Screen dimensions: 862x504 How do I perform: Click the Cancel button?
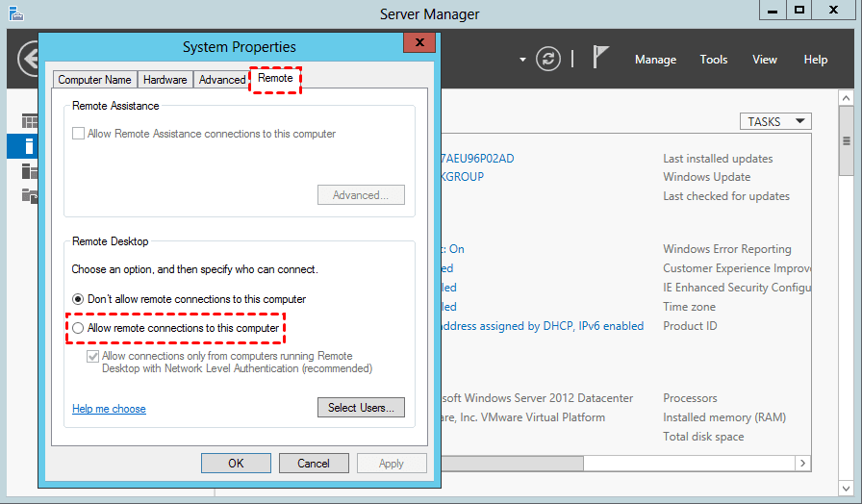(x=314, y=464)
